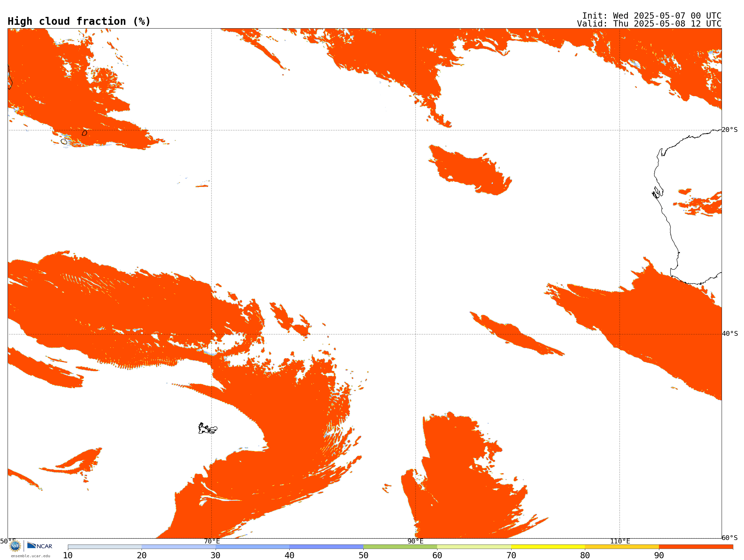Image resolution: width=744 pixels, height=560 pixels.
Task: Click the 70°E longitude label
Action: click(211, 541)
